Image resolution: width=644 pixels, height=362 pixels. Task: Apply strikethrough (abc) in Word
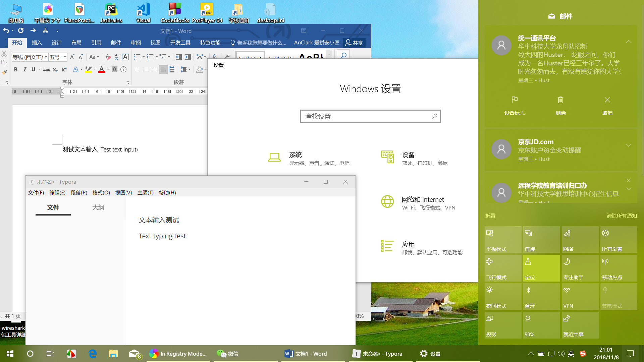pos(47,70)
